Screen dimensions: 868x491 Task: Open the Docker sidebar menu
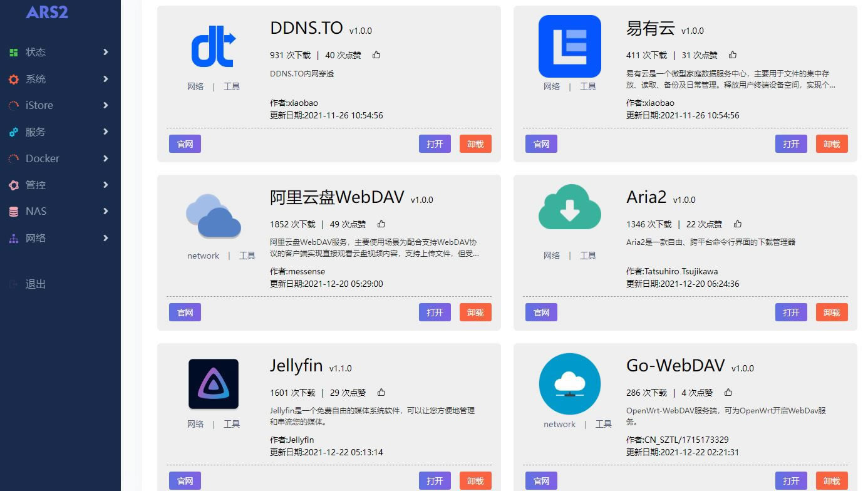click(60, 158)
